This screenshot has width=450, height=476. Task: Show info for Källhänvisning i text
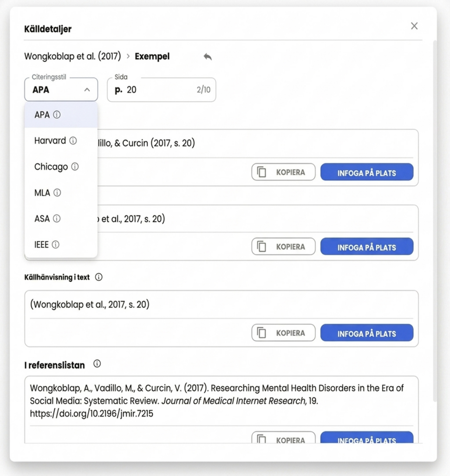pos(98,277)
